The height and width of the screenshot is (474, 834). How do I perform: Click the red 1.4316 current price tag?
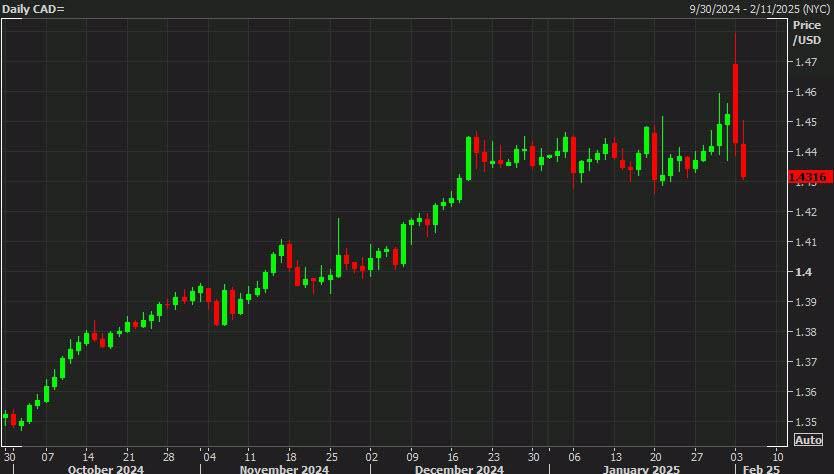(810, 177)
